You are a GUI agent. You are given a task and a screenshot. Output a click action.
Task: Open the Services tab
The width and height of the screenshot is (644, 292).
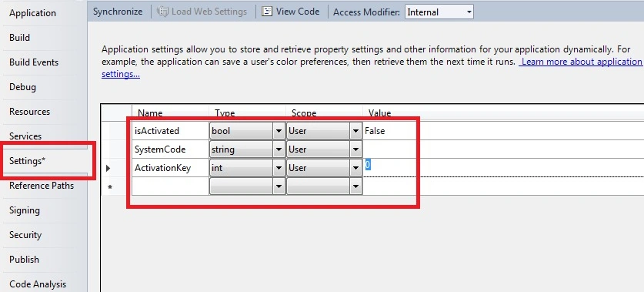coord(25,136)
